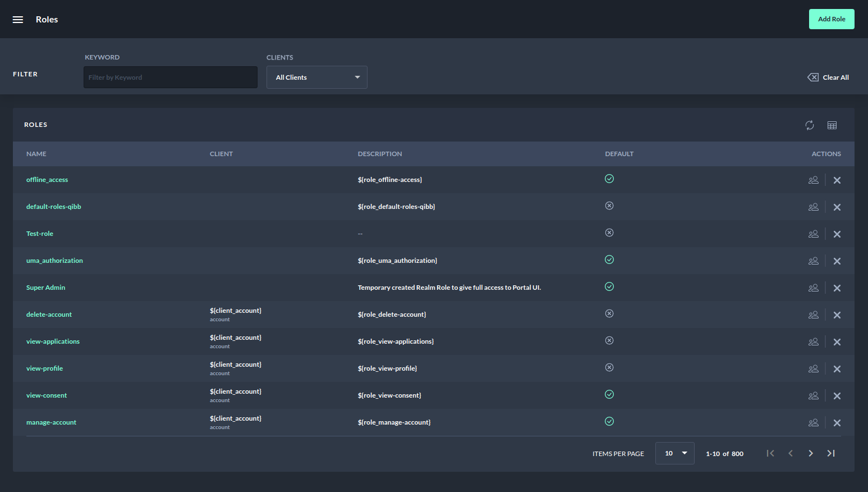Click the users icon for offline_access role
868x492 pixels.
point(813,180)
